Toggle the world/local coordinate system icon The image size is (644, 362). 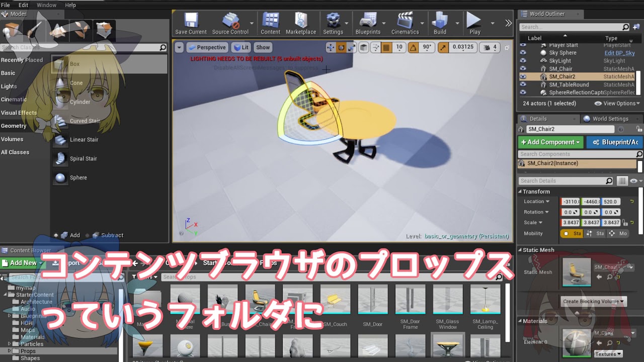click(364, 47)
